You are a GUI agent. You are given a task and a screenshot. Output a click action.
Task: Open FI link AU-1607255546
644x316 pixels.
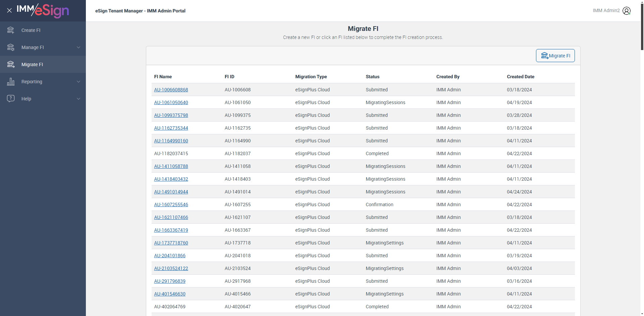point(171,205)
